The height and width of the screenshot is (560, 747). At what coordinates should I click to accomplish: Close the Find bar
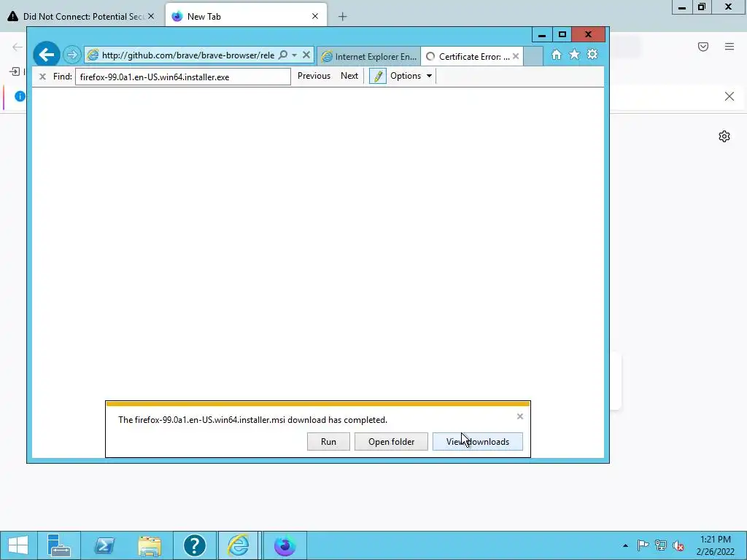42,76
